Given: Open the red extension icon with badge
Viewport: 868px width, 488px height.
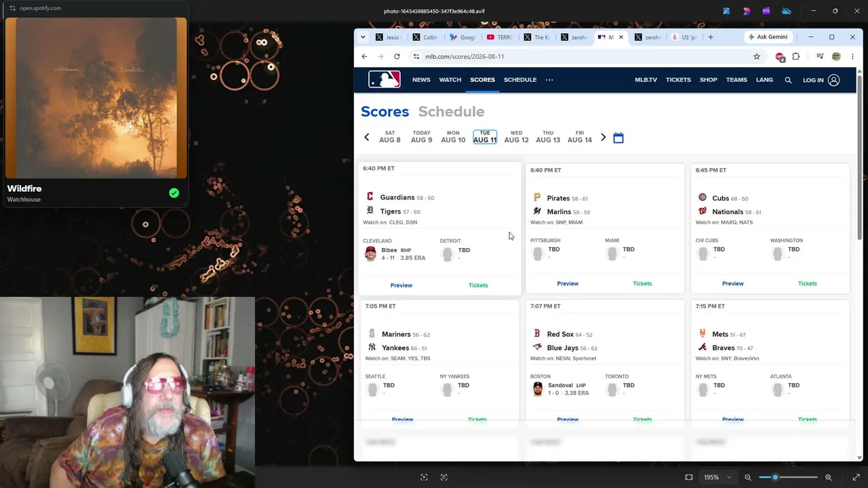Looking at the screenshot, I should [x=780, y=57].
